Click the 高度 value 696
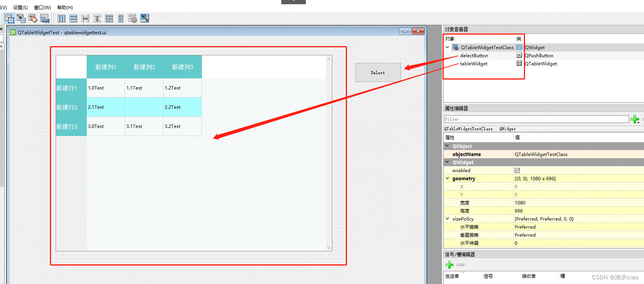The height and width of the screenshot is (284, 644). [519, 211]
